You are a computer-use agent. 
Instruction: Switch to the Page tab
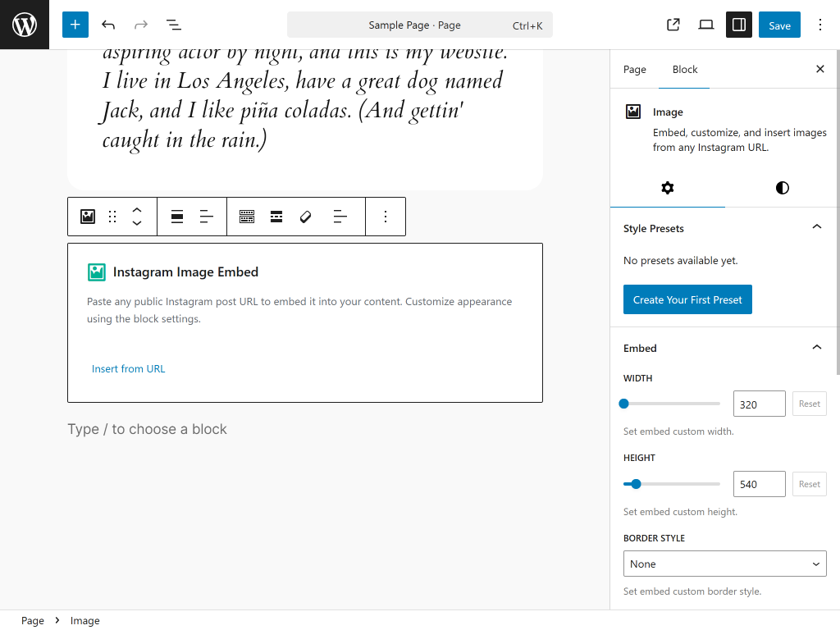[x=634, y=70]
